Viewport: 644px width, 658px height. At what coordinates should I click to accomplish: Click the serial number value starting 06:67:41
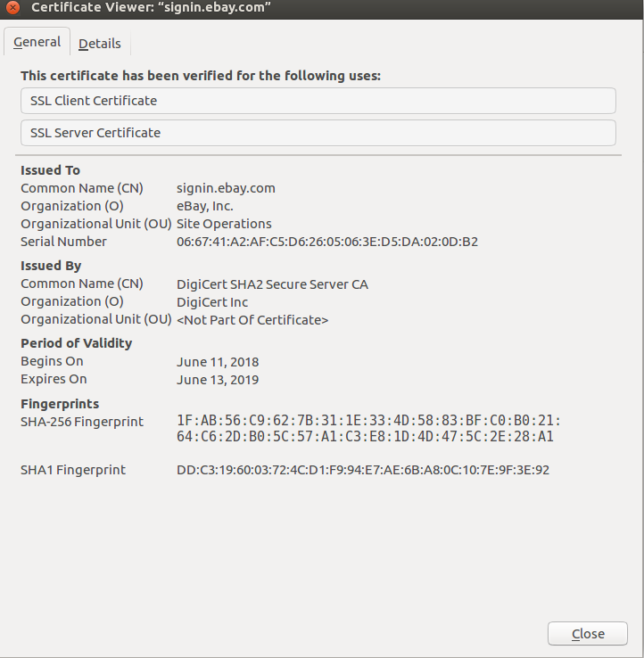point(327,242)
